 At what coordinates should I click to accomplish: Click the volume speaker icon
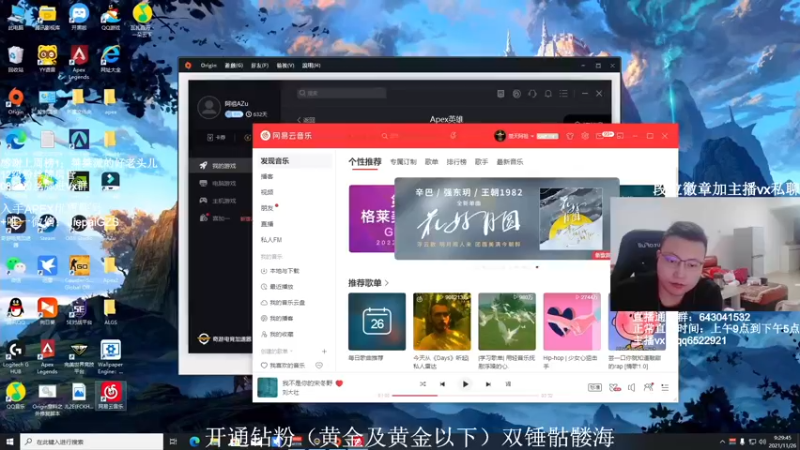tap(631, 388)
